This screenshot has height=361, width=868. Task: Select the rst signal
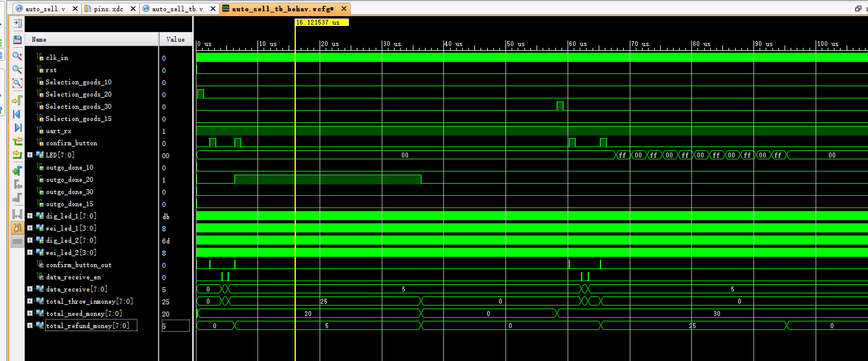(x=51, y=70)
